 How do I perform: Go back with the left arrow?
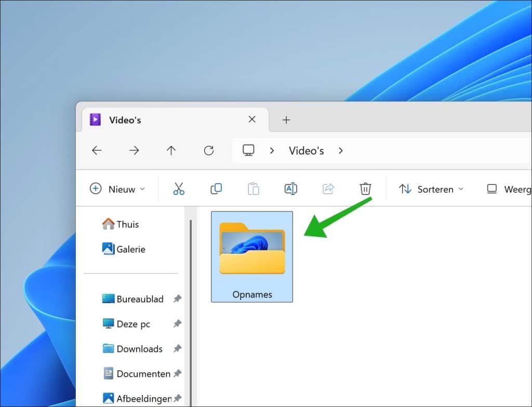point(97,151)
